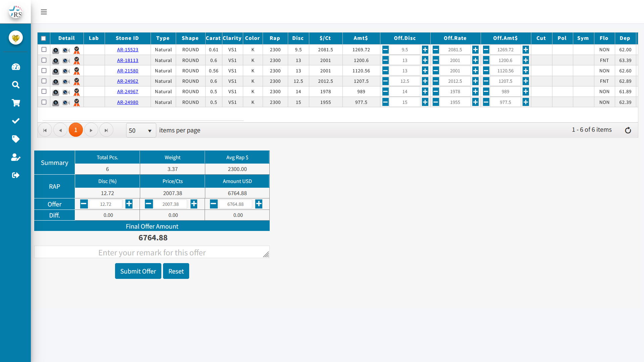Click the Reset button

176,271
